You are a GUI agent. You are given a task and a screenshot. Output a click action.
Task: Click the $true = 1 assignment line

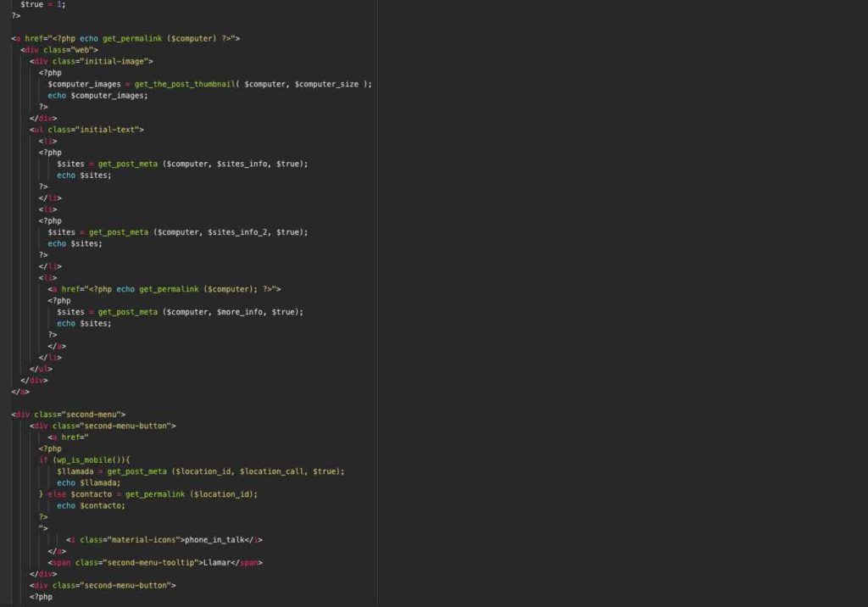point(42,4)
